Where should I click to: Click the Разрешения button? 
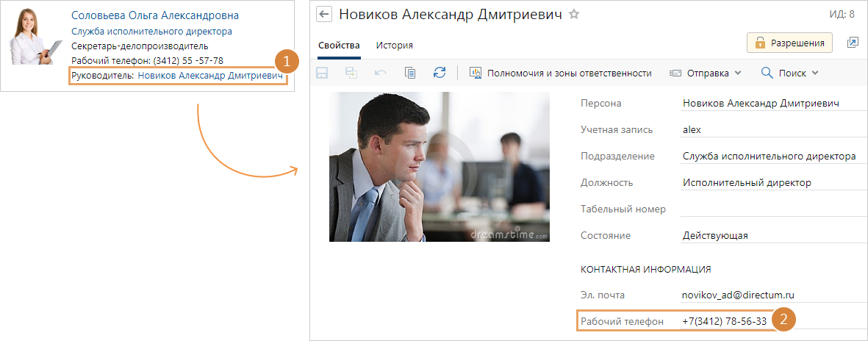pos(789,43)
